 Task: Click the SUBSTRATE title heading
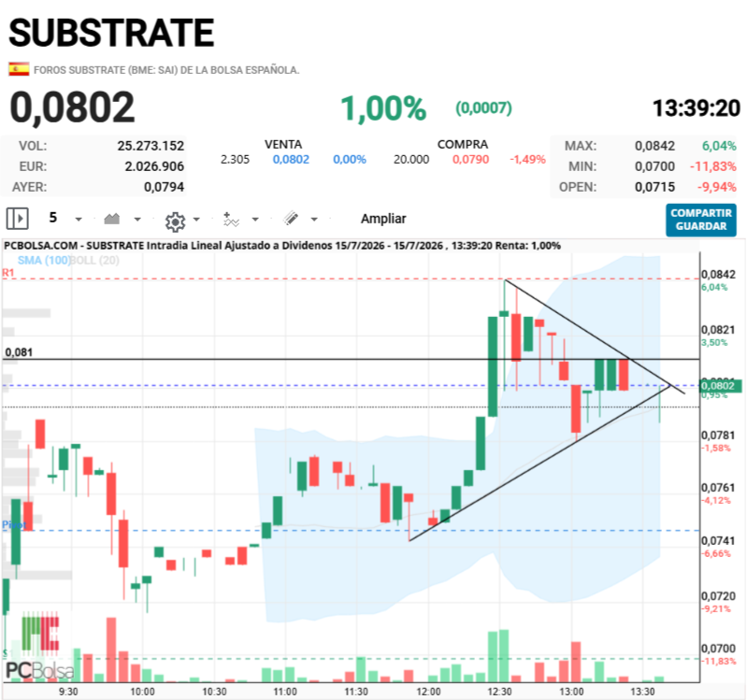[111, 33]
